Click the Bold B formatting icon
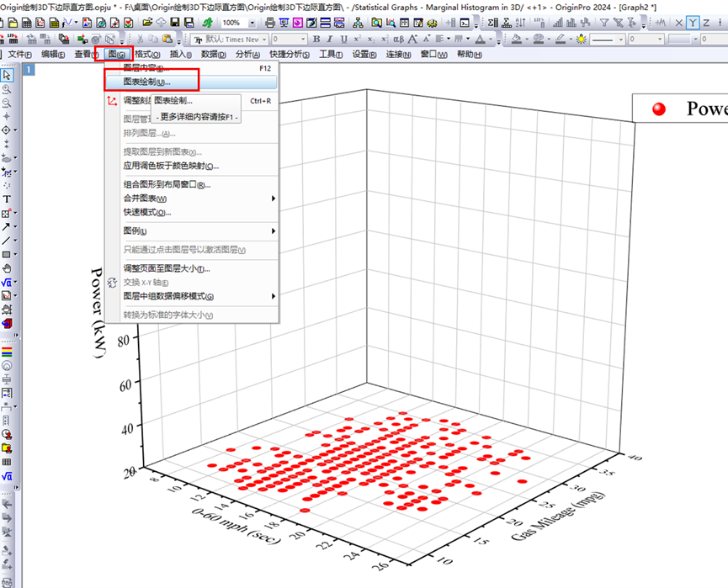Screen dimensions: 728x588 (x=316, y=39)
